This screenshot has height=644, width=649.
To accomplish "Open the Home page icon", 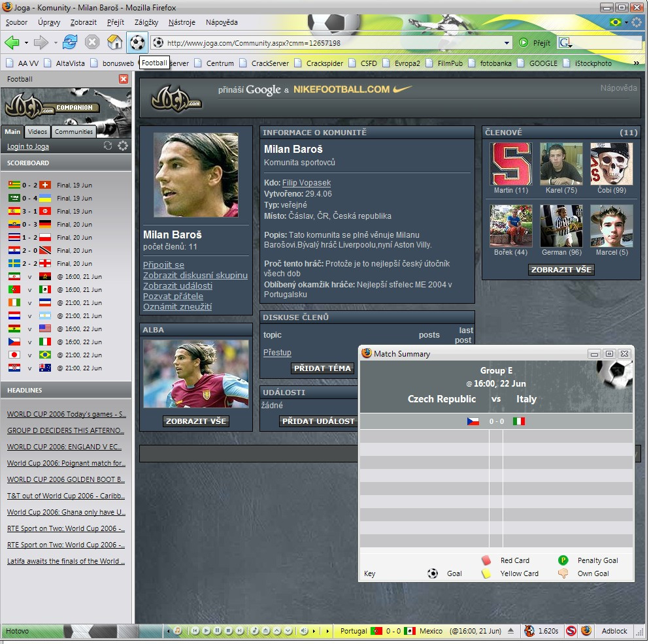I will (x=114, y=42).
